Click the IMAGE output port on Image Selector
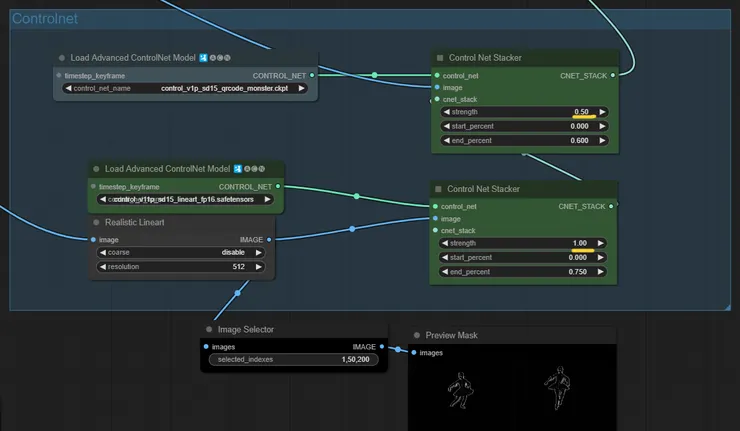The height and width of the screenshot is (431, 740). [x=382, y=346]
